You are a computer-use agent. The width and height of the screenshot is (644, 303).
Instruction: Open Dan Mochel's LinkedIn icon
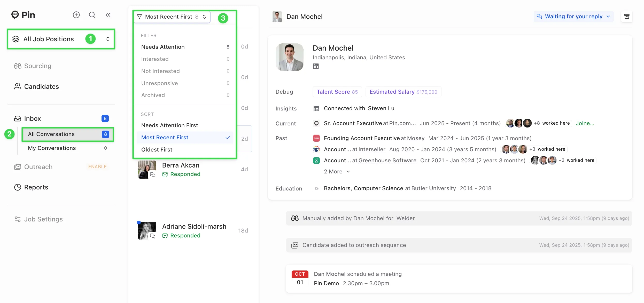pos(316,66)
